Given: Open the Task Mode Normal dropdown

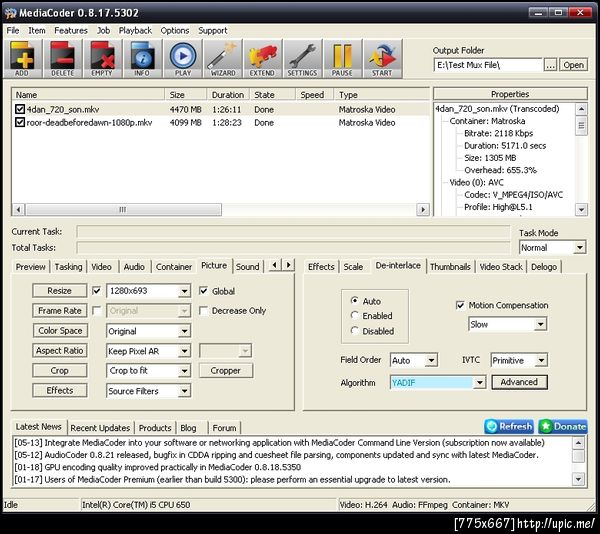Looking at the screenshot, I should [x=579, y=247].
